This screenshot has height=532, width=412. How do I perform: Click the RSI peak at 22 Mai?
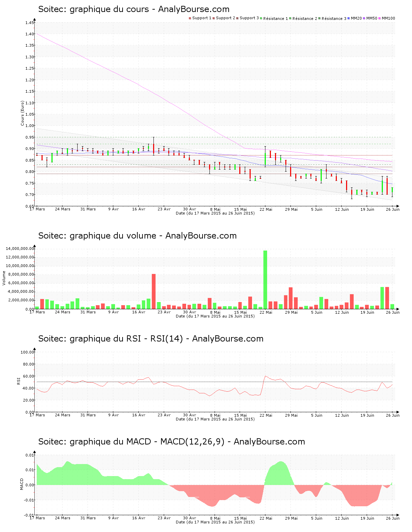coord(265,376)
